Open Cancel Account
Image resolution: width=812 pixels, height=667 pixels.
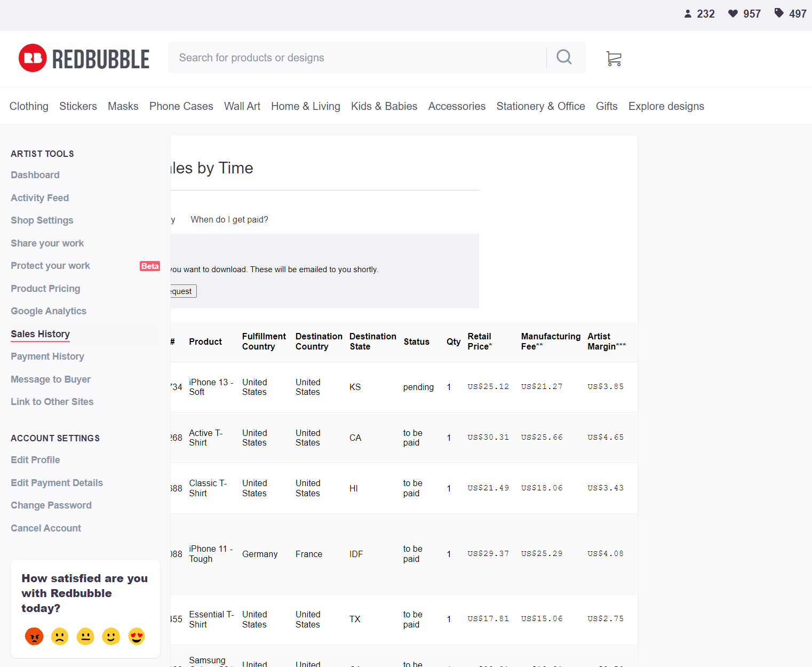46,528
